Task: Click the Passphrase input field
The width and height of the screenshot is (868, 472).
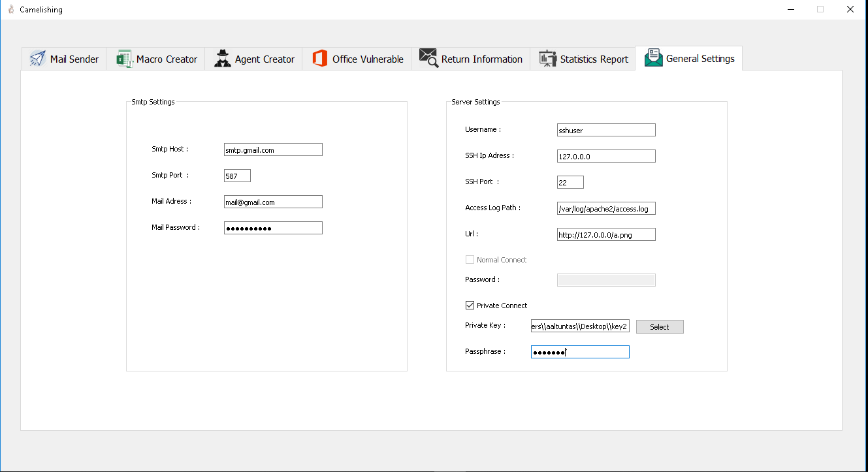Action: (580, 352)
